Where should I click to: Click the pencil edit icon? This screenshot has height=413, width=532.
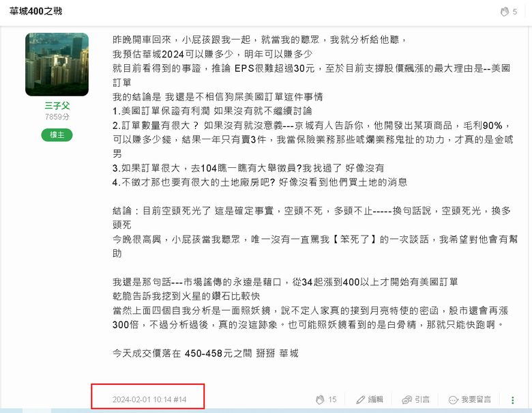(360, 400)
